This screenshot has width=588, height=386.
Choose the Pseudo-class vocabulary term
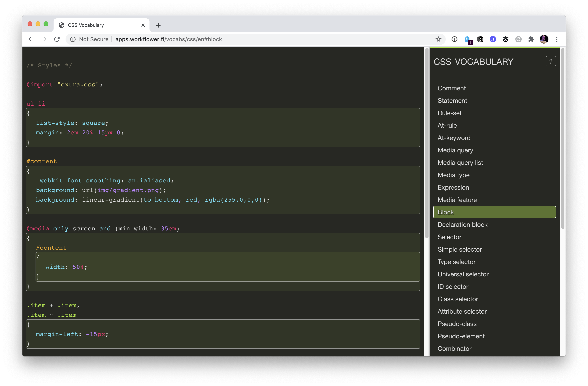(457, 324)
